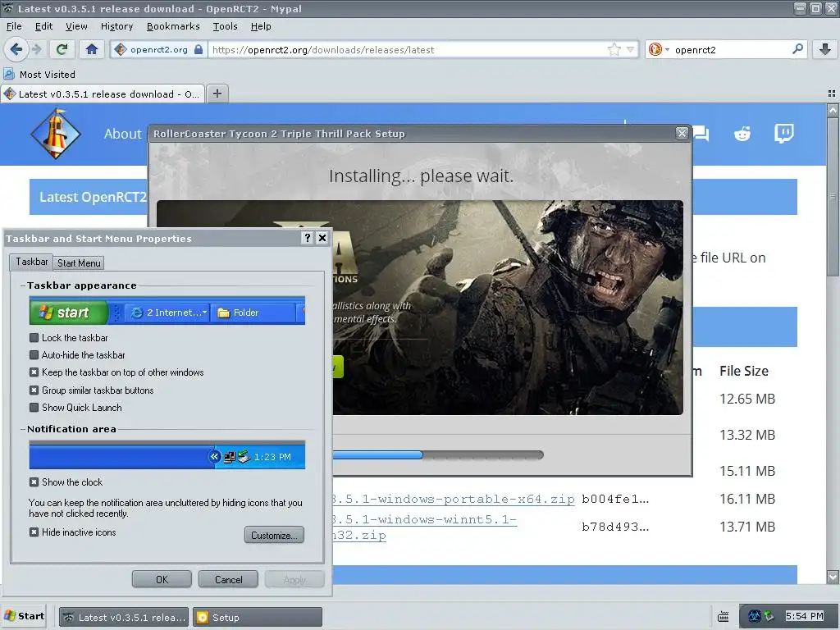Screen dimensions: 840x630
Task: Click the 16.11 MB file size cell
Action: (746, 499)
